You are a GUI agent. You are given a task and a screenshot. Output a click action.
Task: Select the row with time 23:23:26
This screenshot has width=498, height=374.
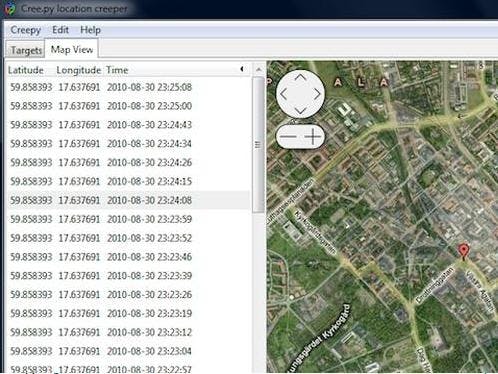tap(128, 295)
